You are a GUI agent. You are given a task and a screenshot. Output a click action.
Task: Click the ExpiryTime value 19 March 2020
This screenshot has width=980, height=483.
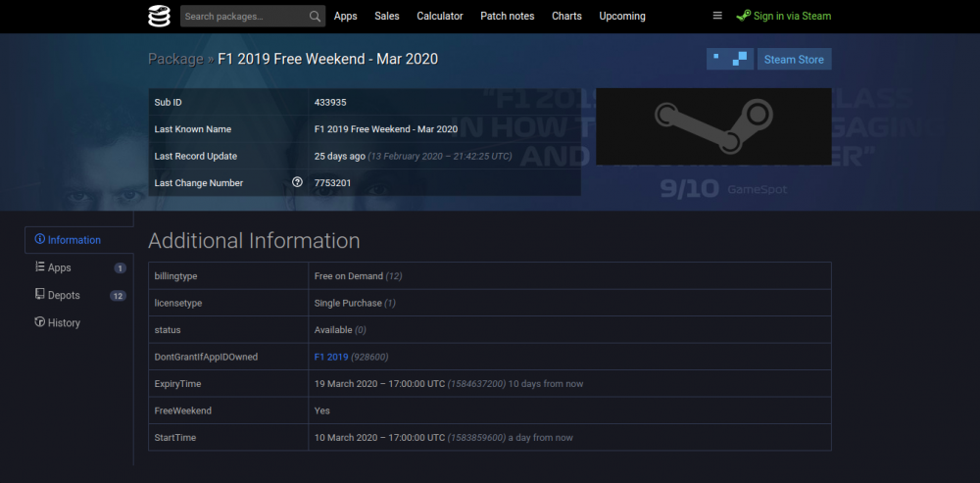click(x=379, y=384)
